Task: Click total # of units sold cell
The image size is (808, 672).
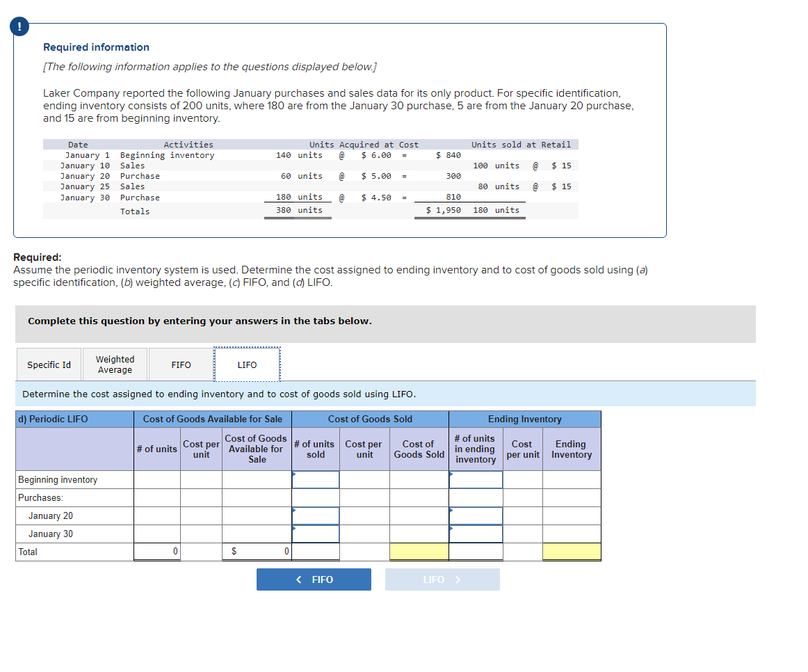Action: [x=316, y=552]
